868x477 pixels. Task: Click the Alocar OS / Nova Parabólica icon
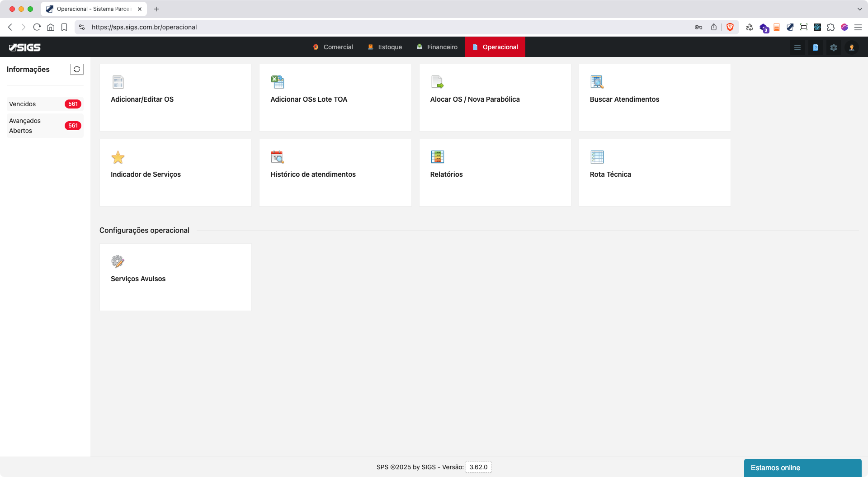click(x=437, y=82)
